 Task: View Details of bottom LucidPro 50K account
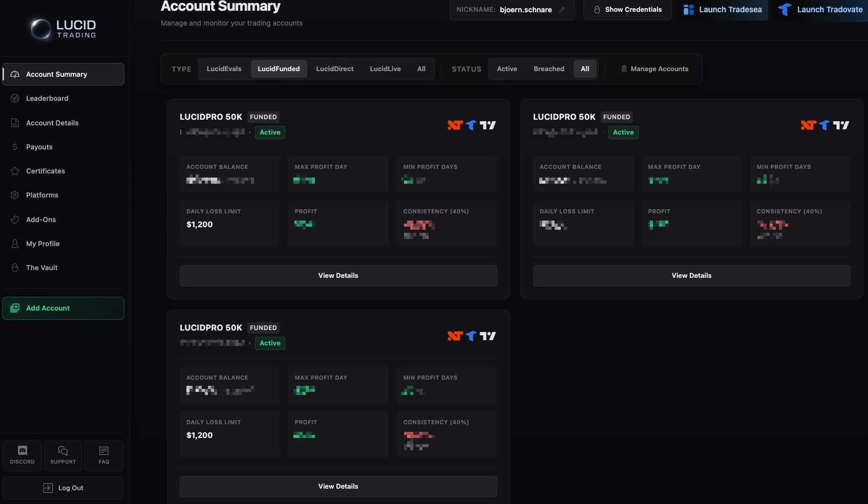pyautogui.click(x=338, y=487)
